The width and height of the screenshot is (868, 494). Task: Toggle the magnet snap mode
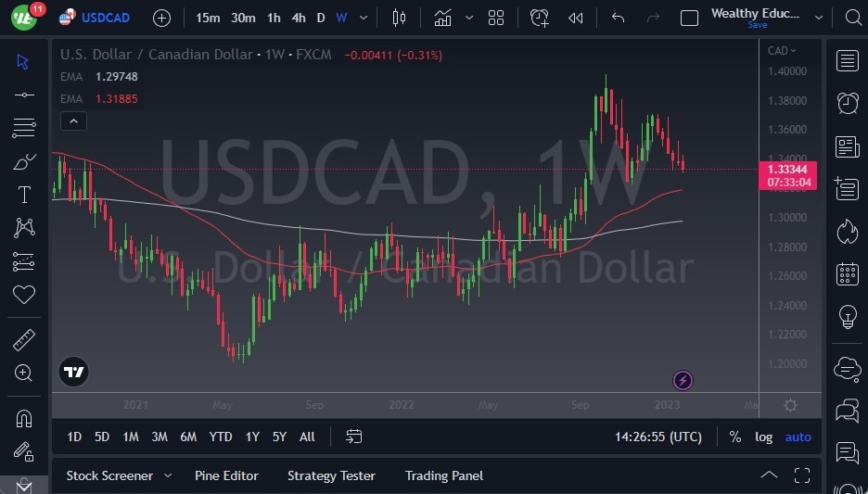click(24, 419)
